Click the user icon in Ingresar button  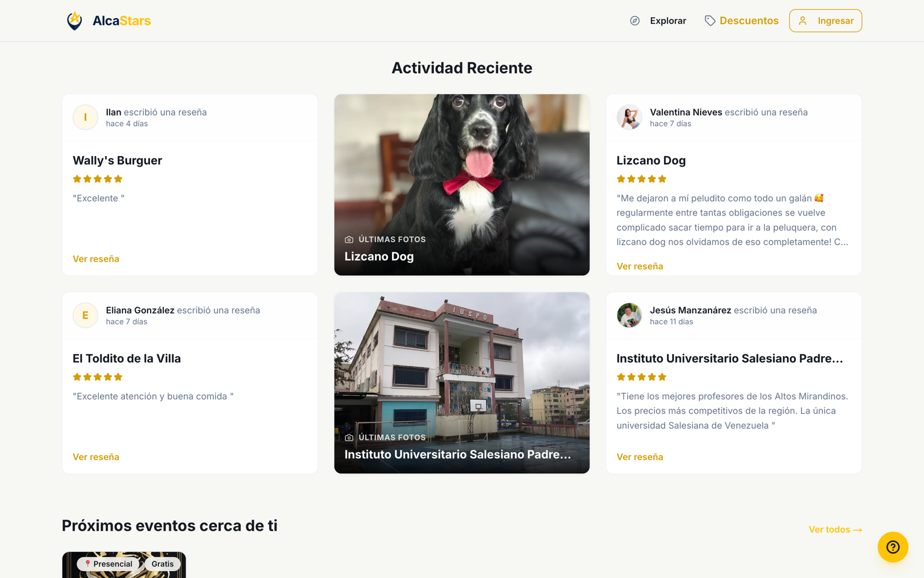(x=803, y=21)
